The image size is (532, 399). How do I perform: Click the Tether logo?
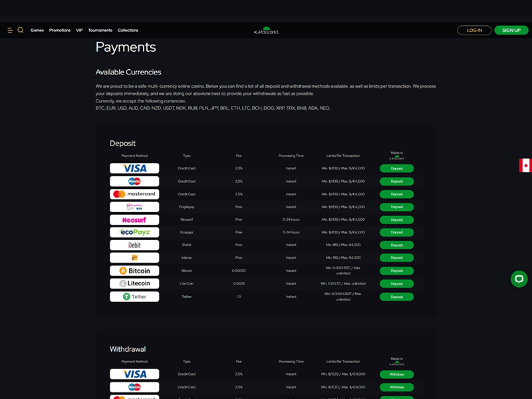pos(134,297)
